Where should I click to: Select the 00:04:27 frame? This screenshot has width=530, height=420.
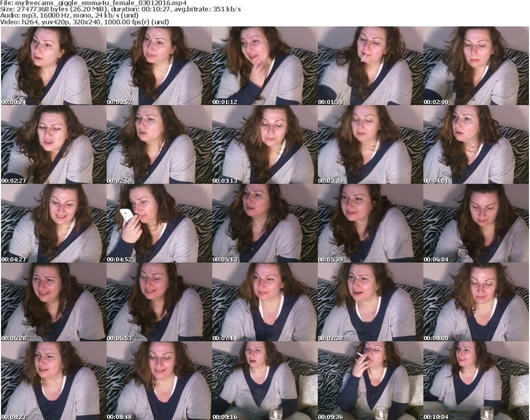point(53,223)
